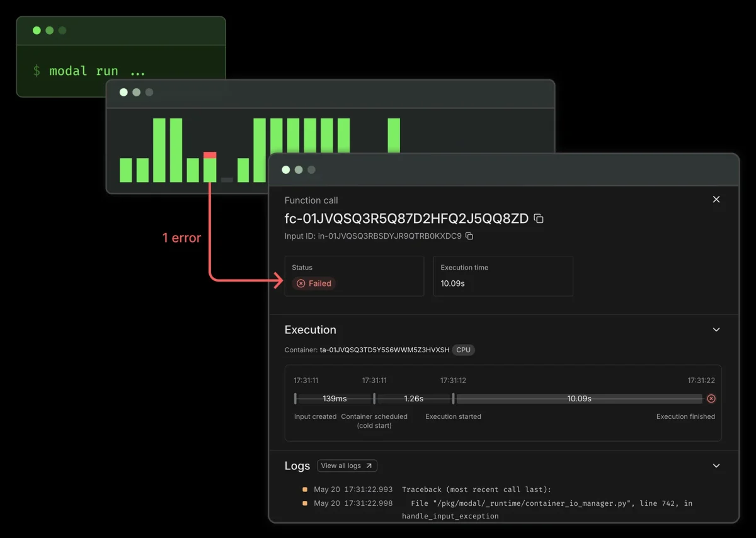Select the bar with red error top

pos(210,167)
